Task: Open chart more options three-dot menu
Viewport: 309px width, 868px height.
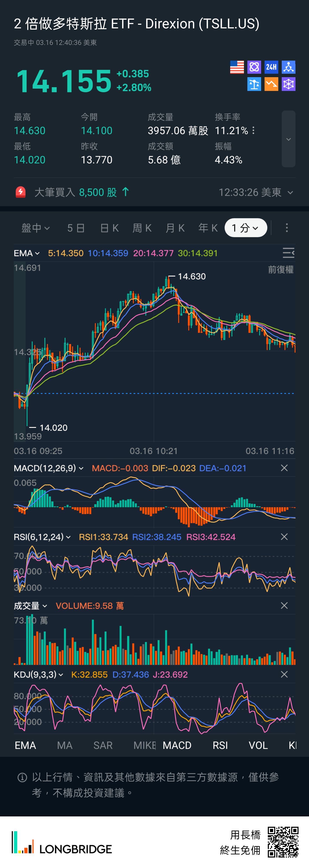Action: click(x=287, y=228)
